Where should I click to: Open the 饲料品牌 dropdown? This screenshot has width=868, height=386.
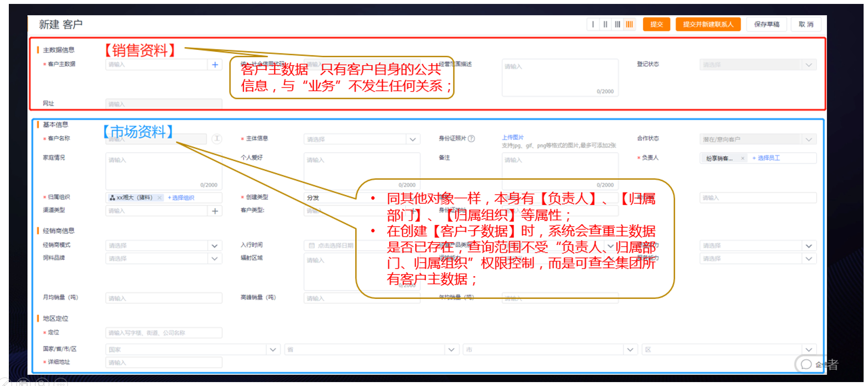(x=164, y=259)
